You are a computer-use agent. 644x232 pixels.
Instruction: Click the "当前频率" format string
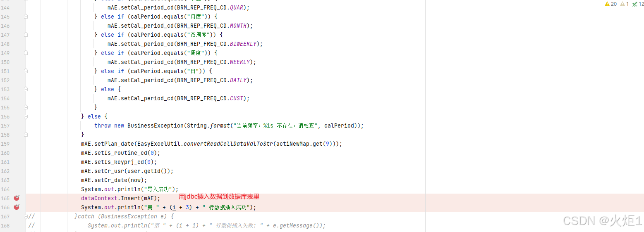point(275,125)
